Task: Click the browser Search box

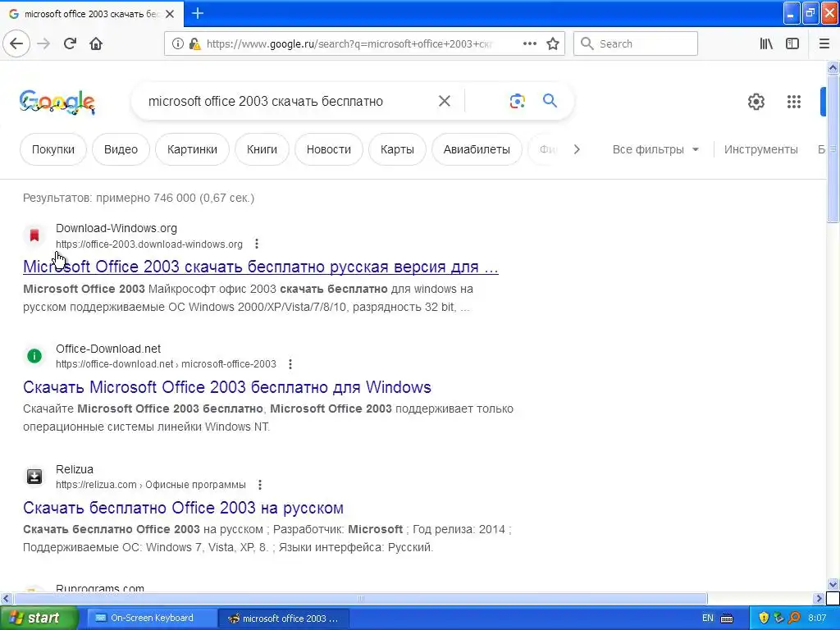Action: point(636,43)
